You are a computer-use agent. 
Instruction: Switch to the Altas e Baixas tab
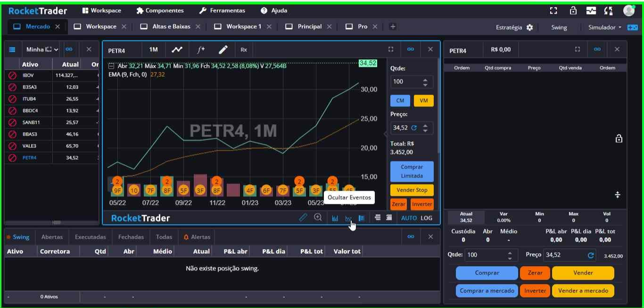[171, 27]
